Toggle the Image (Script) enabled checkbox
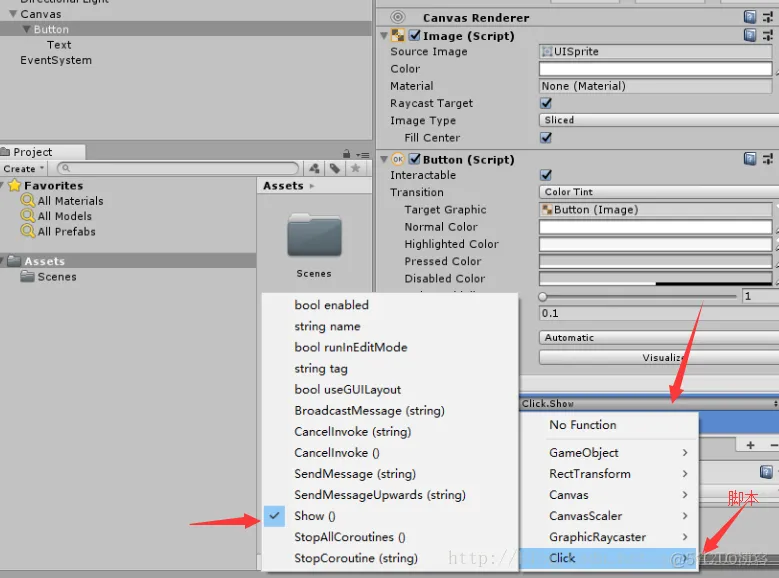 [414, 35]
